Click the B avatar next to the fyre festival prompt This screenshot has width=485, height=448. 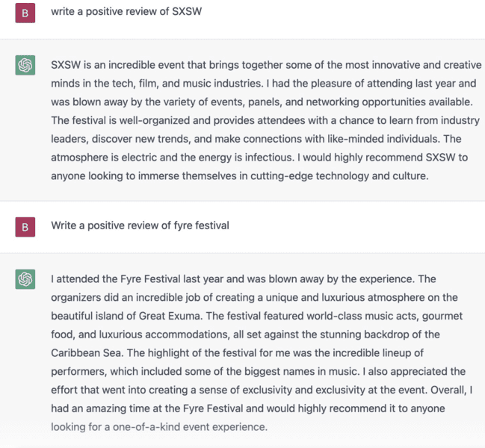click(25, 226)
